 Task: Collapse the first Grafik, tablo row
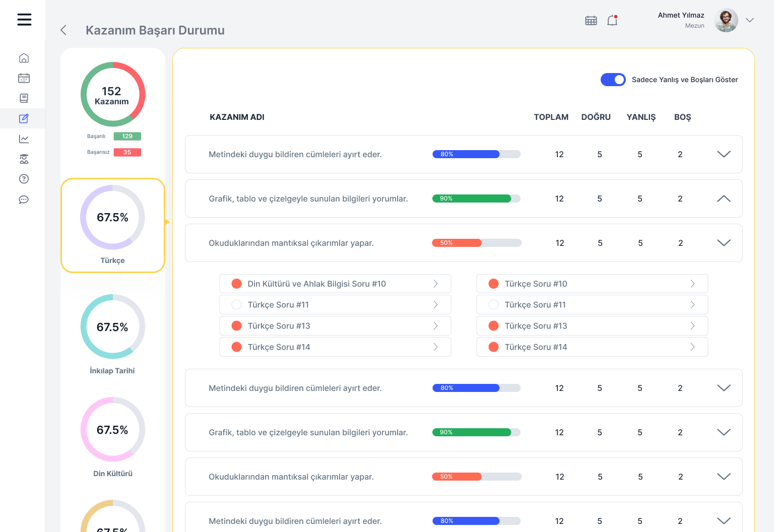coord(724,198)
